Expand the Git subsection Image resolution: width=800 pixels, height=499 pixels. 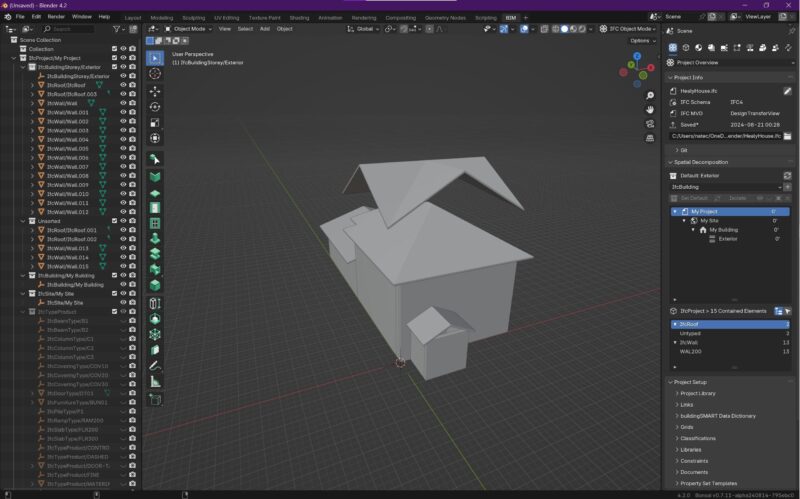pyautogui.click(x=683, y=150)
